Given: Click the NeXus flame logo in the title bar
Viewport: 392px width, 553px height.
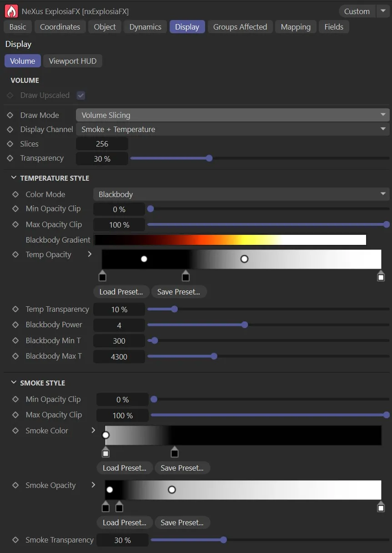Looking at the screenshot, I should coord(11,10).
